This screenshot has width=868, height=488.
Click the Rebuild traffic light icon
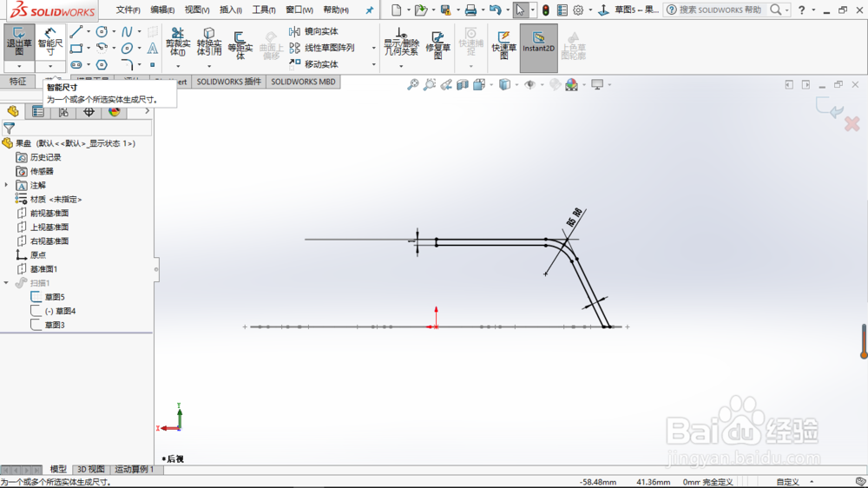coord(546,10)
